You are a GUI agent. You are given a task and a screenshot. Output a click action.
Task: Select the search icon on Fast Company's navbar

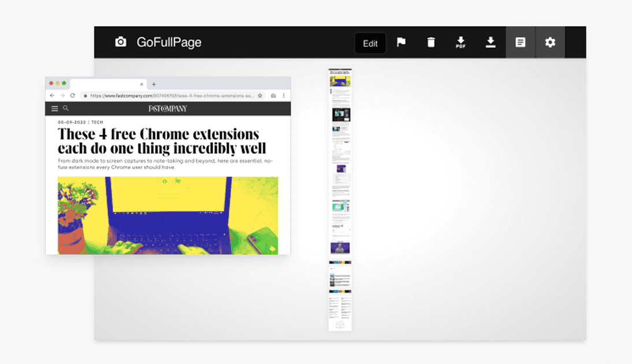(x=66, y=108)
